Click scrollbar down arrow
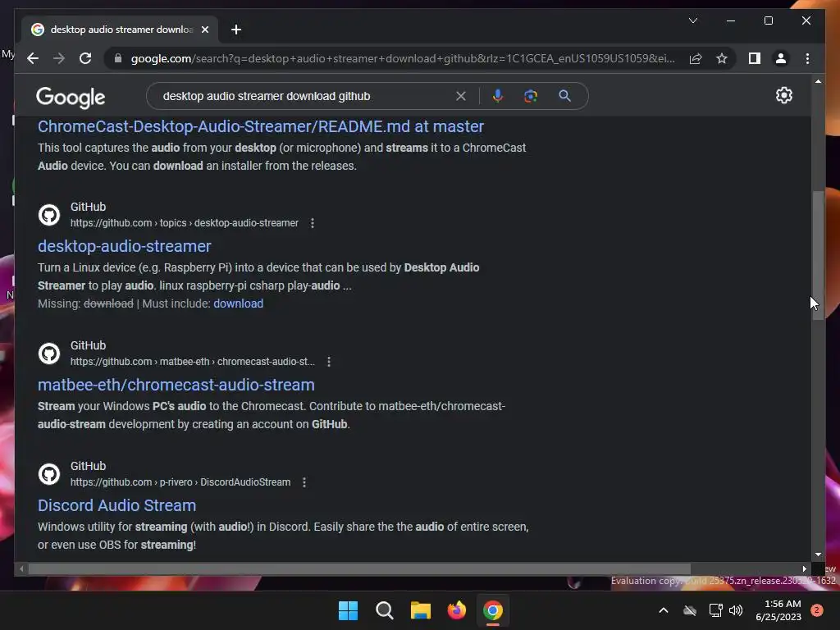Viewport: 840px width, 630px height. (818, 555)
